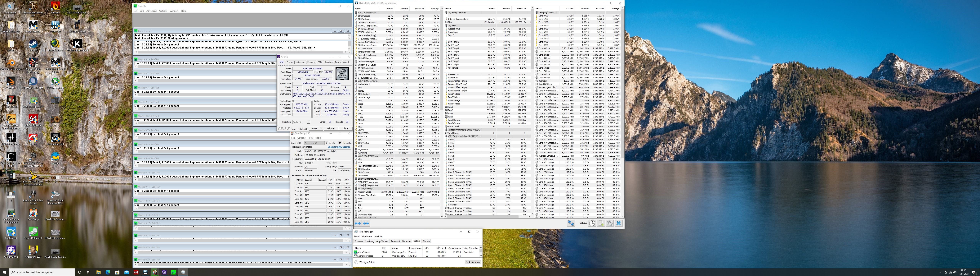Image resolution: width=980 pixels, height=276 pixels.
Task: Switch to the Mainboard tab in CPU-Z
Action: pyautogui.click(x=301, y=62)
